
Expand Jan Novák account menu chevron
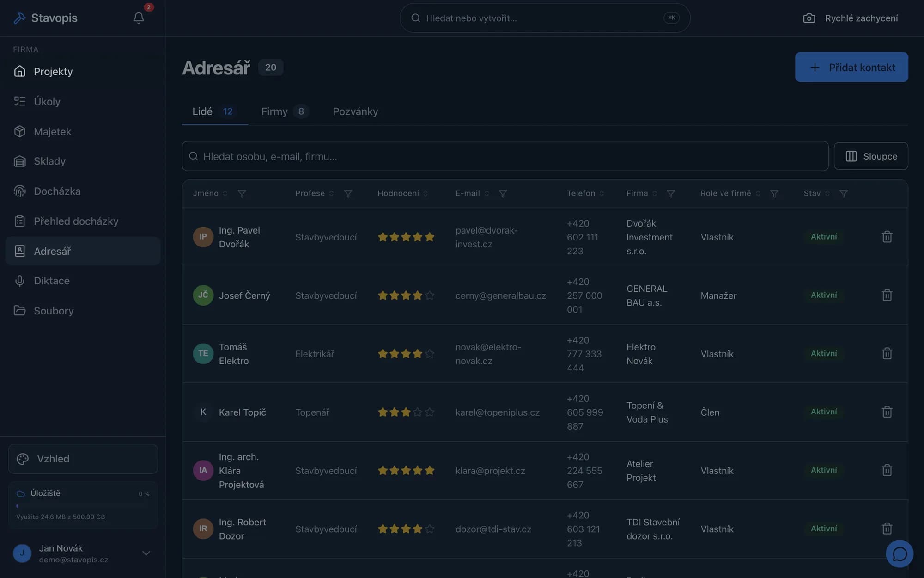146,553
